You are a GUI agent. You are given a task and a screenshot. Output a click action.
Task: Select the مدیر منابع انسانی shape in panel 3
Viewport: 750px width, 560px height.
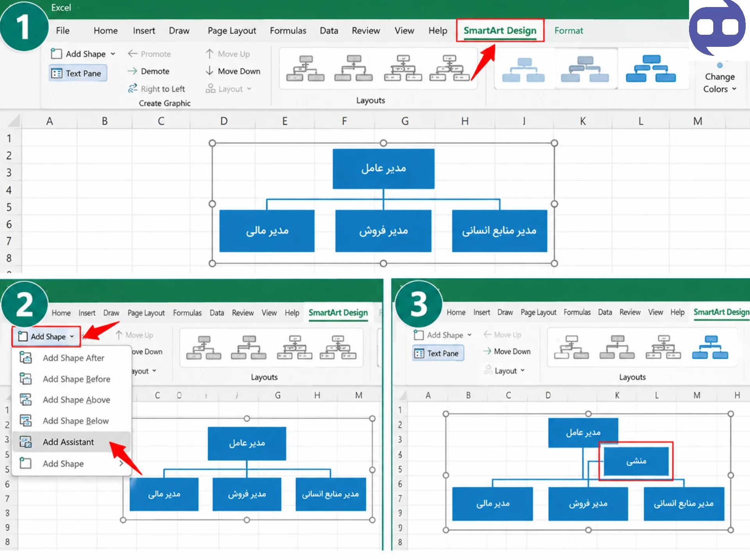coord(684,504)
